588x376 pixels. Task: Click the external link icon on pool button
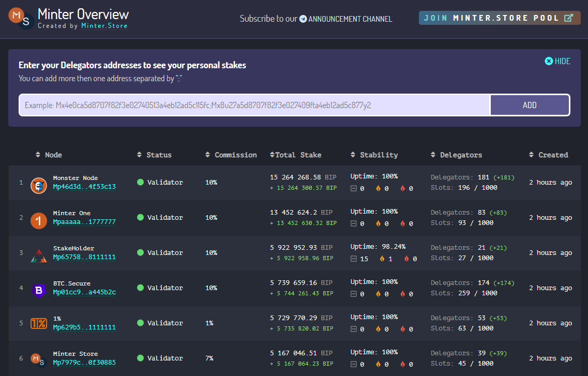coord(568,18)
